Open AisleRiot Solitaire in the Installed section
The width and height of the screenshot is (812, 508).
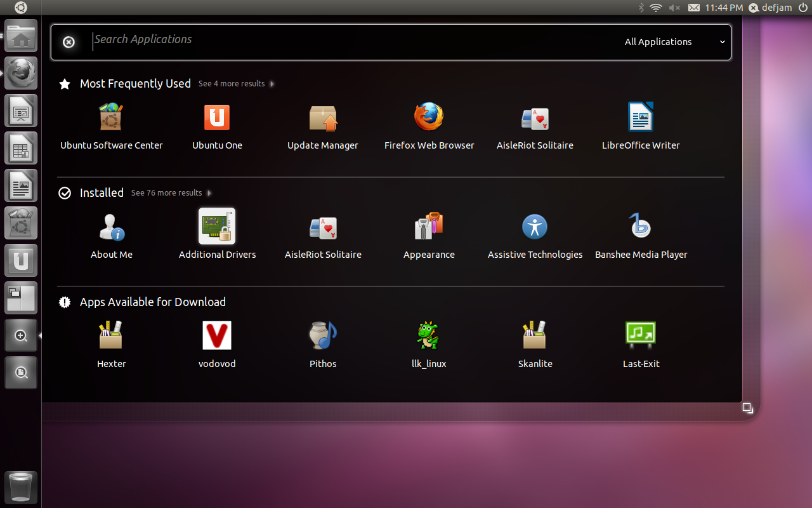pyautogui.click(x=323, y=236)
